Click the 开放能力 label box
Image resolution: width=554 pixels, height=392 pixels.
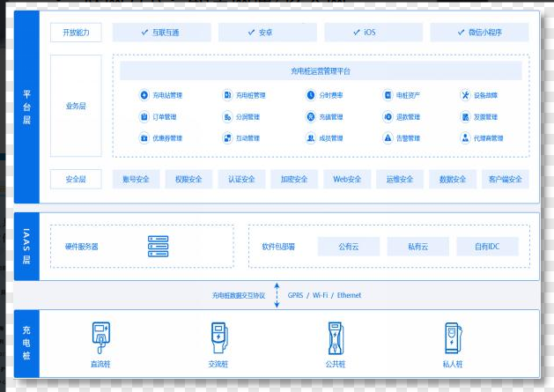point(76,33)
